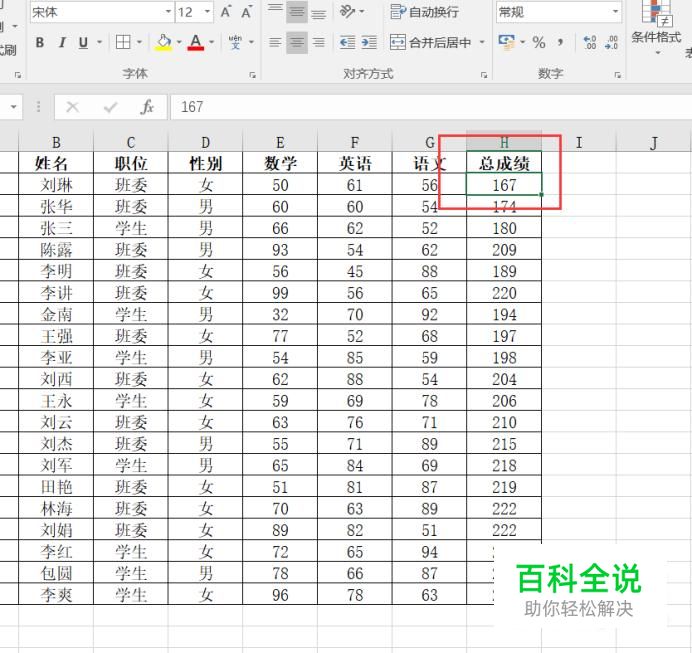Apply comma style

pyautogui.click(x=560, y=43)
